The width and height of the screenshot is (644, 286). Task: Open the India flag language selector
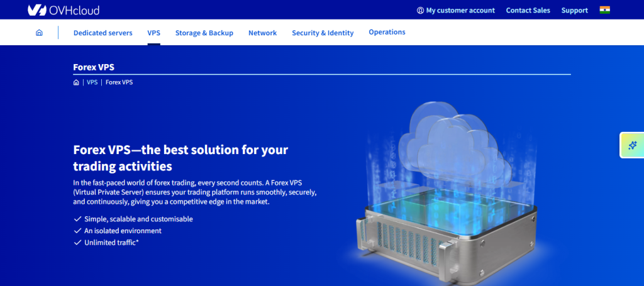(604, 10)
